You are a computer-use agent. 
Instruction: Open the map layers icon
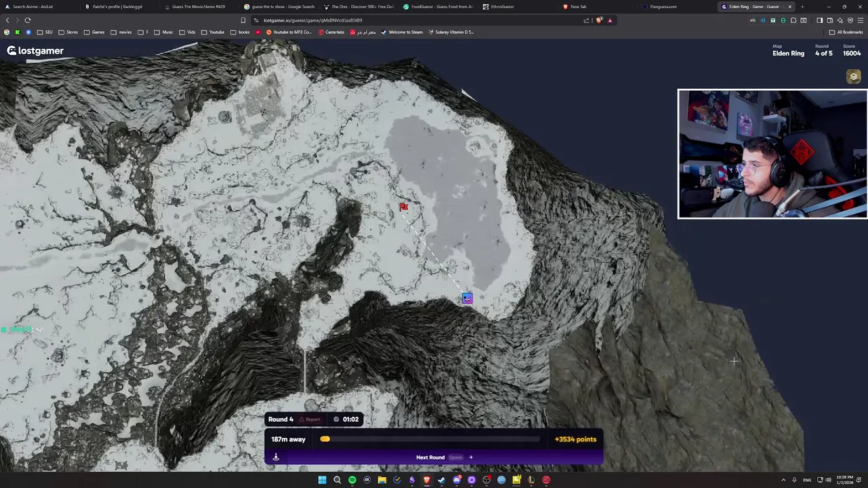coord(854,77)
